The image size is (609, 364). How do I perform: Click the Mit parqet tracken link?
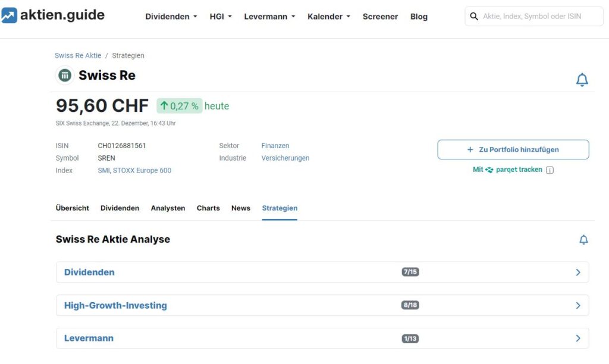(x=507, y=170)
